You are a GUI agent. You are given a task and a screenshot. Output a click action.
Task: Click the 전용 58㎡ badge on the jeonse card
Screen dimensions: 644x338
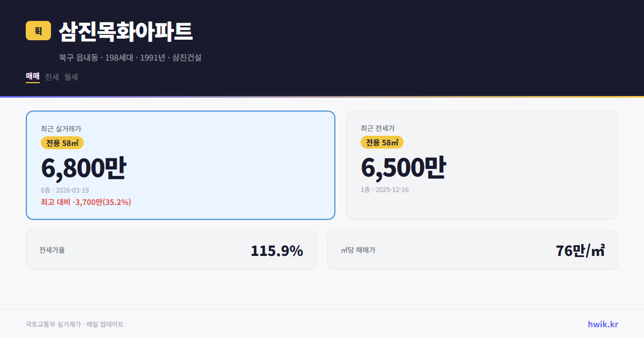[382, 142]
